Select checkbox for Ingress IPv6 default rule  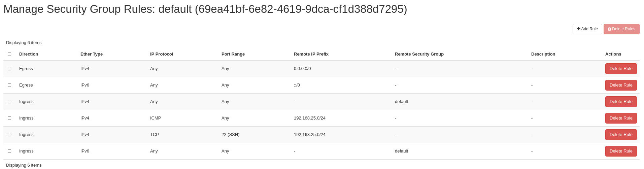(x=9, y=151)
